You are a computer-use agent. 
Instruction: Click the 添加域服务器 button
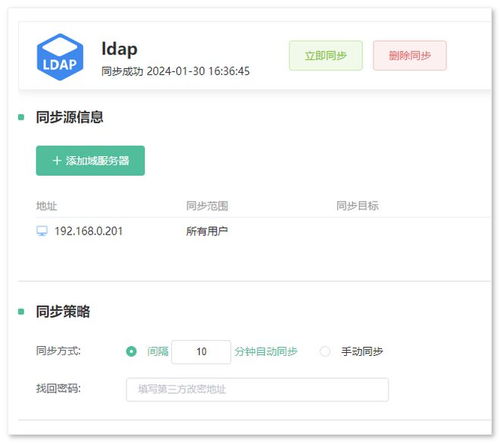[x=90, y=161]
